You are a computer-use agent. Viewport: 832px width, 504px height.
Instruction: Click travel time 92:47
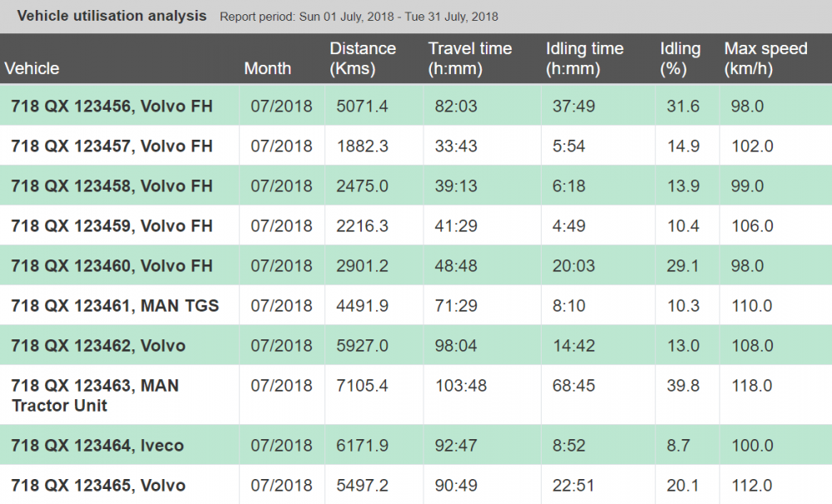tap(456, 446)
